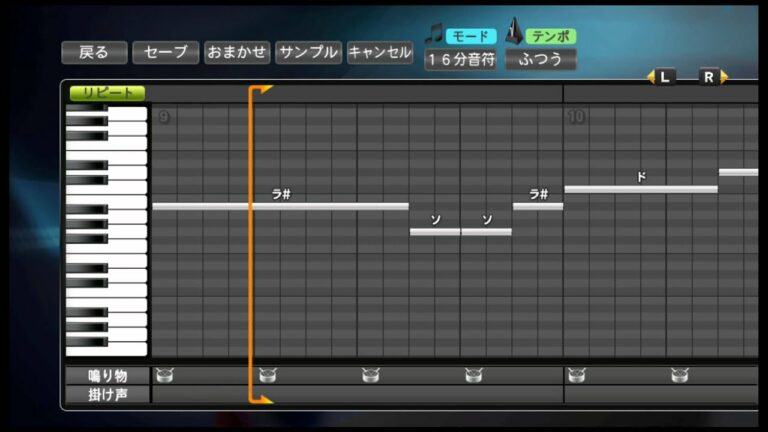Click the drum icon on the orange playhead

[x=268, y=376]
